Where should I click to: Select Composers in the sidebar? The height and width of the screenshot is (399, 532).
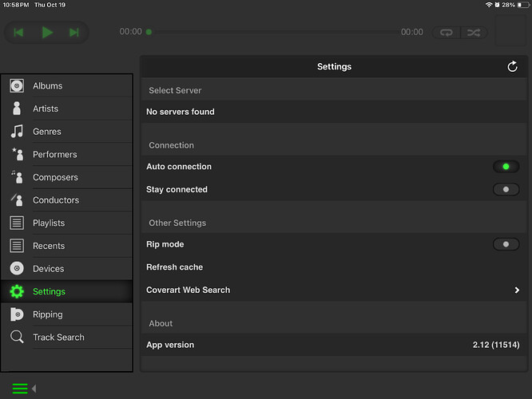(x=55, y=177)
